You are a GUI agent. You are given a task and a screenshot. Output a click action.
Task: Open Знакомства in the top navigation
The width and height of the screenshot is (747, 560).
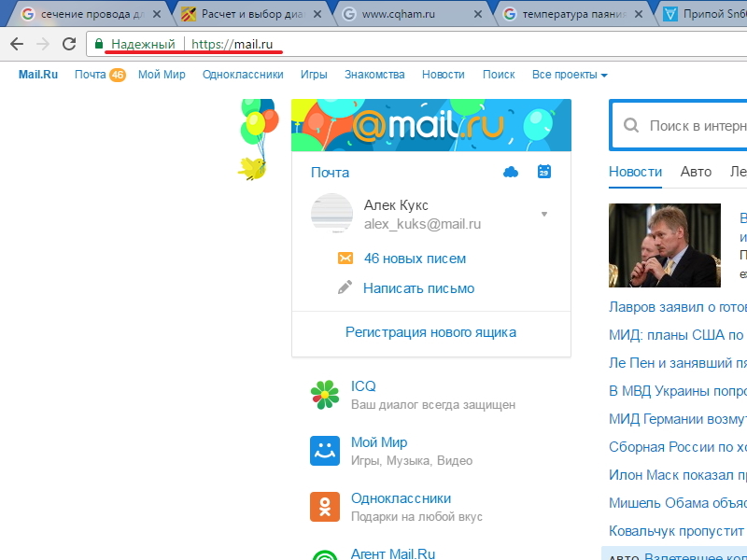pos(374,75)
